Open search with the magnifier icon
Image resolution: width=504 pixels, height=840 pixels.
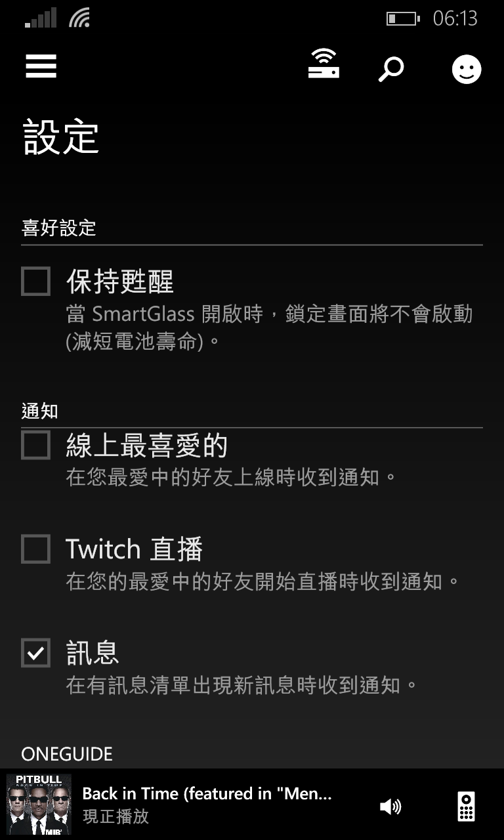[391, 69]
